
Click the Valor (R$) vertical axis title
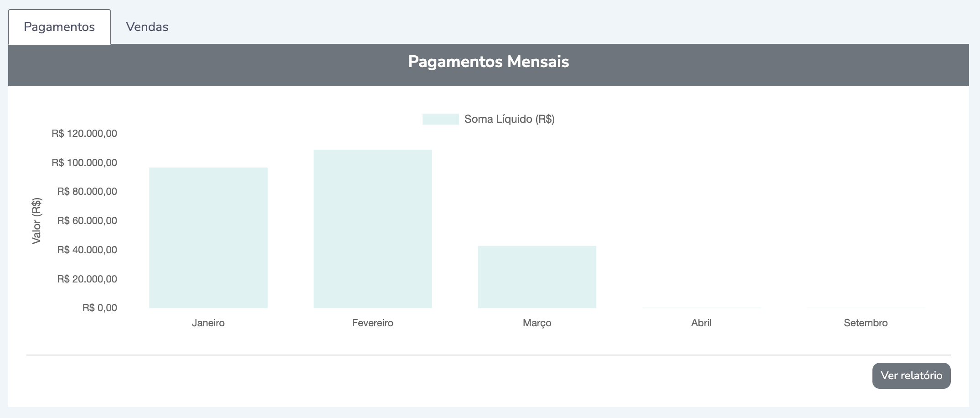(36, 221)
